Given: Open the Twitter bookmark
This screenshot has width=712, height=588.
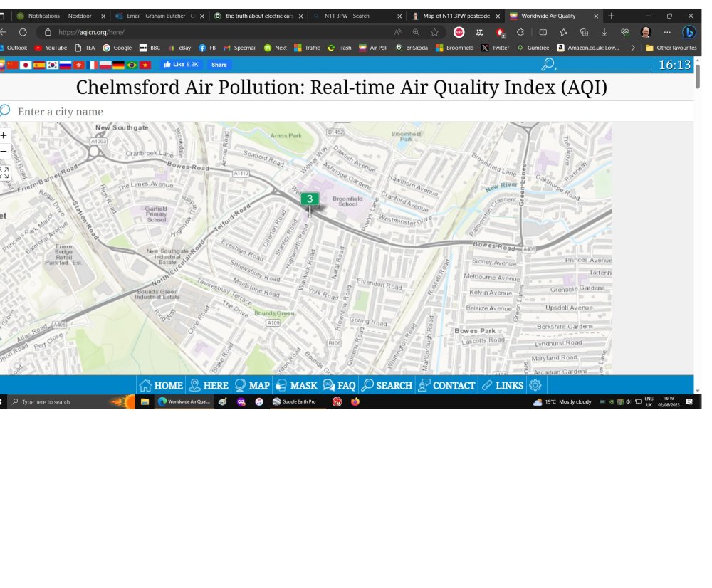Looking at the screenshot, I should coord(496,48).
